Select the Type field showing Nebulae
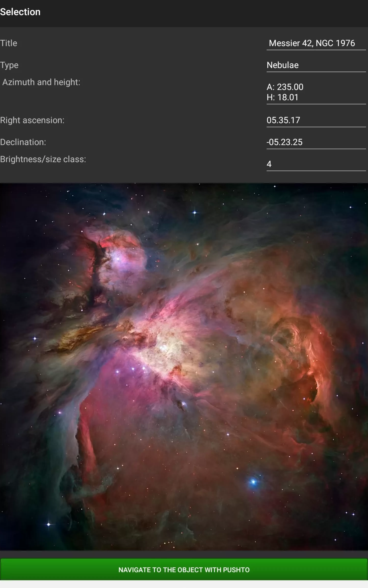 tap(316, 65)
